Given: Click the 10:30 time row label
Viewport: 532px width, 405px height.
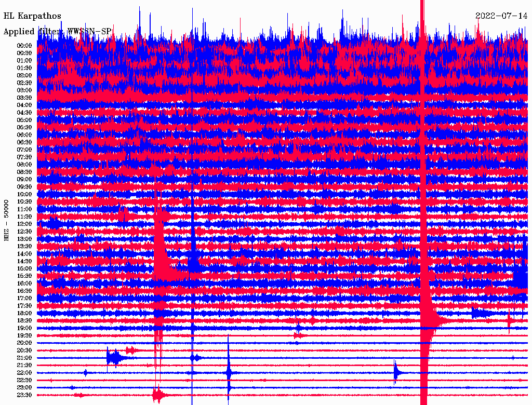Looking at the screenshot, I should 24,202.
